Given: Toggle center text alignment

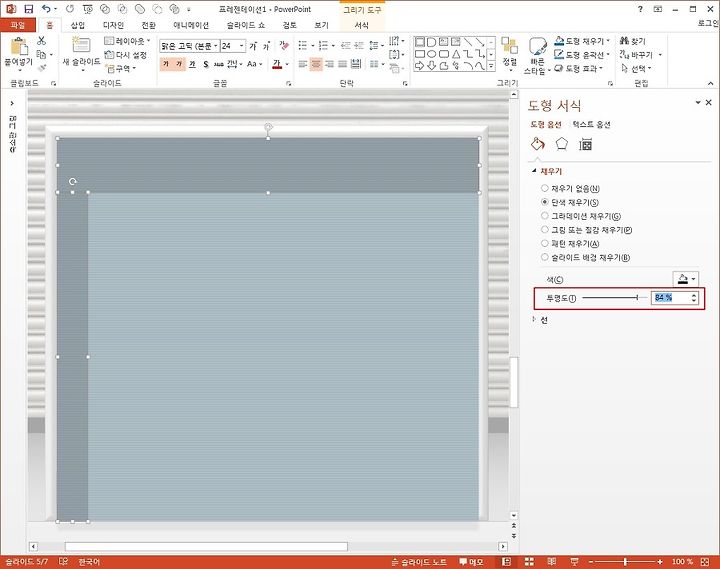Looking at the screenshot, I should click(316, 64).
